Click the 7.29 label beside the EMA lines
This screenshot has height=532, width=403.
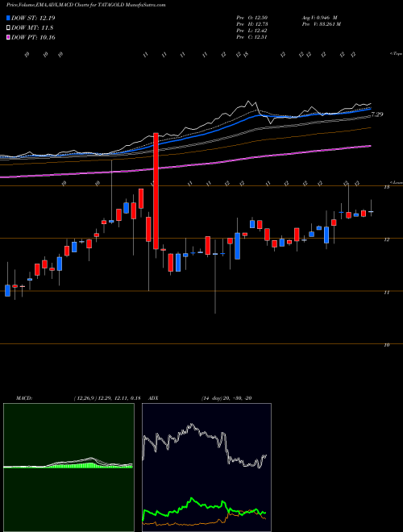[377, 114]
